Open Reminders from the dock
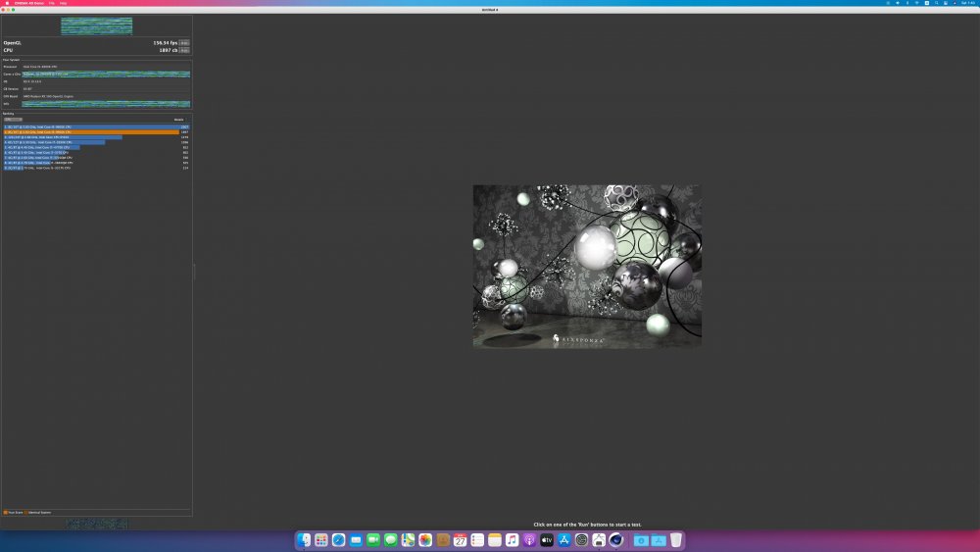This screenshot has height=552, width=980. pyautogui.click(x=477, y=540)
